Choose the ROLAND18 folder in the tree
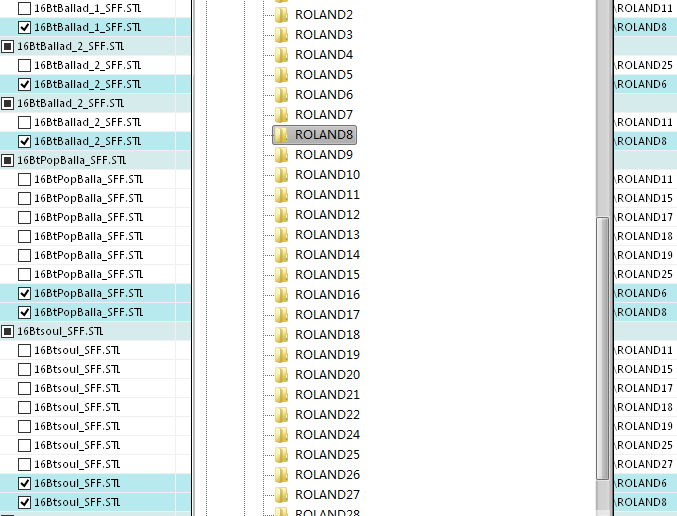 click(x=327, y=335)
